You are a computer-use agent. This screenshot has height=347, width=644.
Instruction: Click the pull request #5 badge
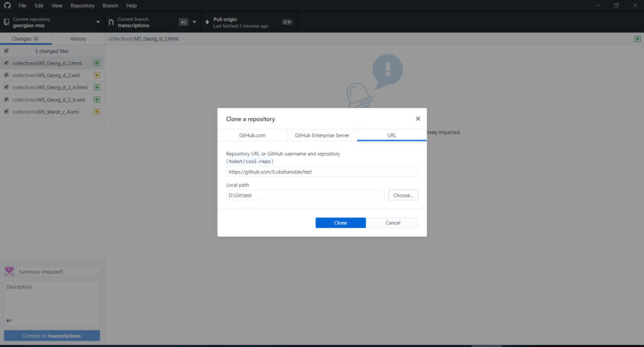[x=184, y=22]
